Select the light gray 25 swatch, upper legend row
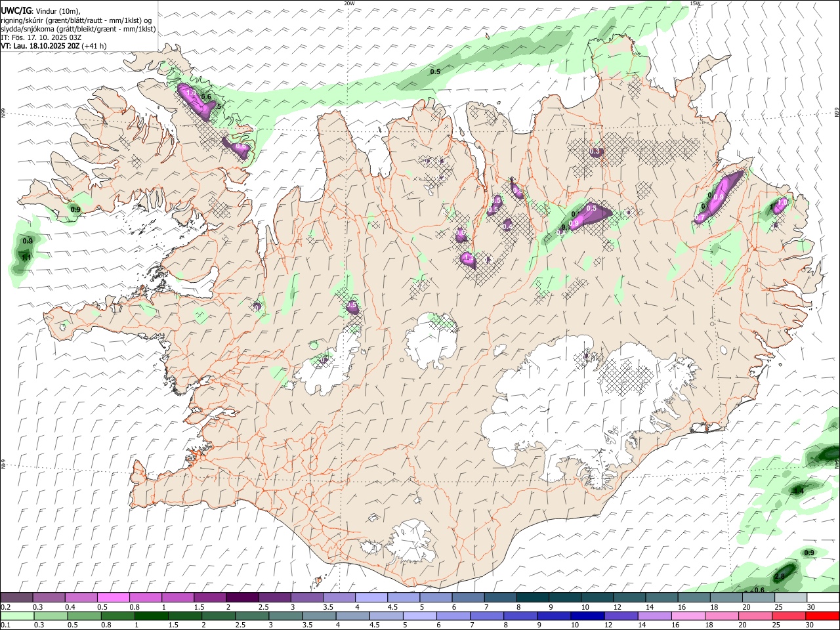The image size is (840, 630). [791, 598]
